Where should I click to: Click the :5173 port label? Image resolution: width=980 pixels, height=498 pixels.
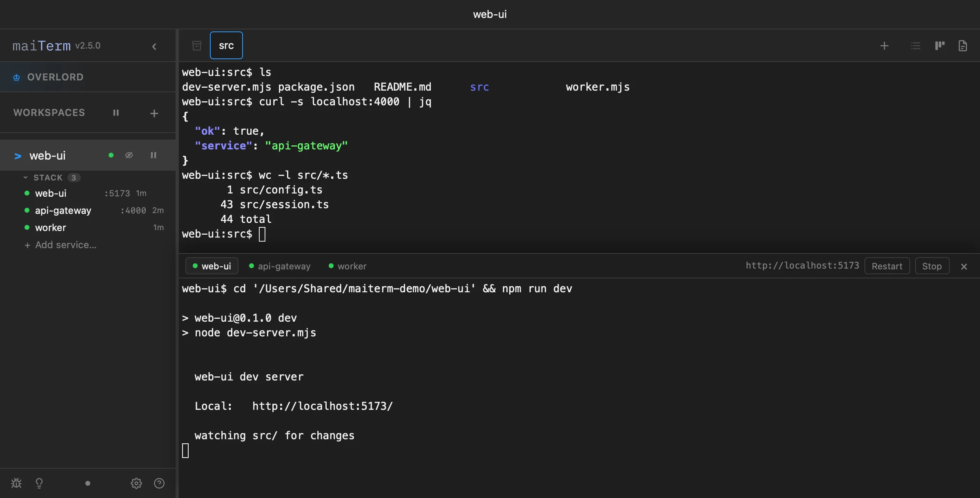(x=117, y=193)
